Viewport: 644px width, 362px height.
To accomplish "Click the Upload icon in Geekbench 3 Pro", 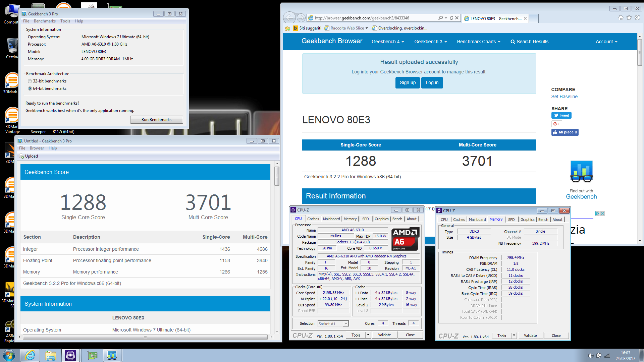I will [x=22, y=156].
